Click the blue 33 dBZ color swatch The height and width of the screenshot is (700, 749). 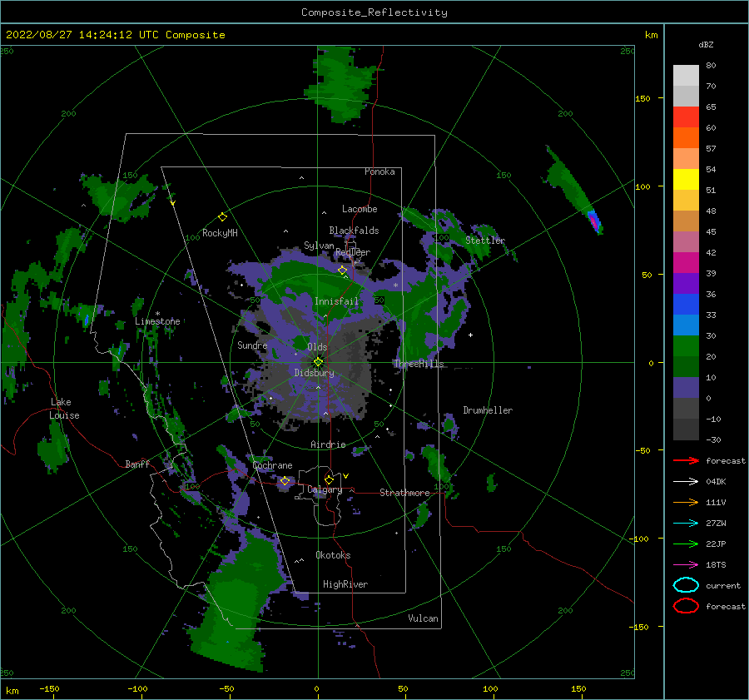coord(686,304)
